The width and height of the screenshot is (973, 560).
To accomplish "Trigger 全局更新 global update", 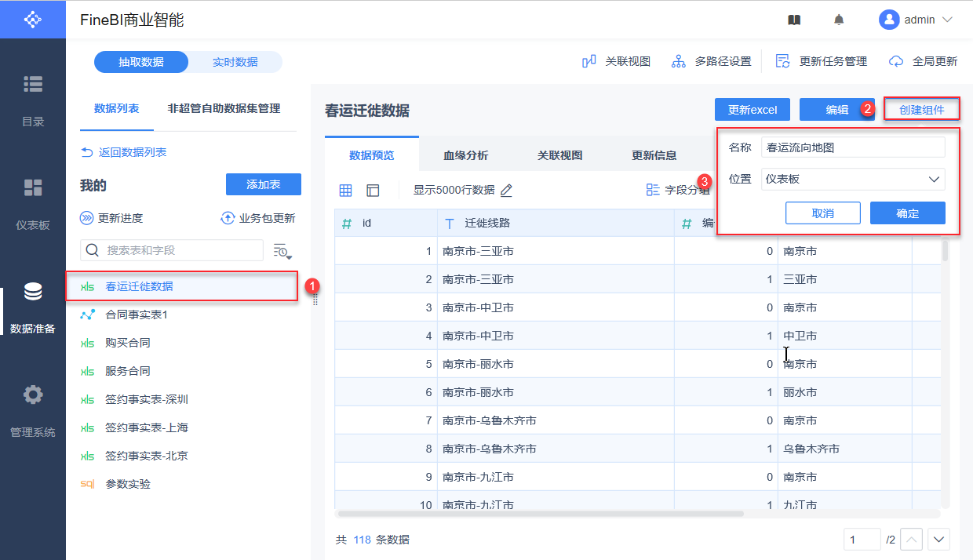I will click(924, 61).
